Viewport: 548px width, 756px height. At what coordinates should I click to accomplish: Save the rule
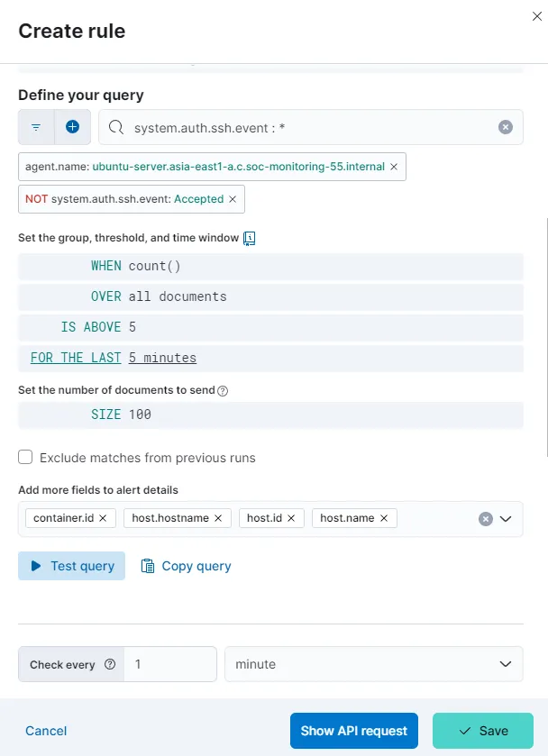coord(480,731)
